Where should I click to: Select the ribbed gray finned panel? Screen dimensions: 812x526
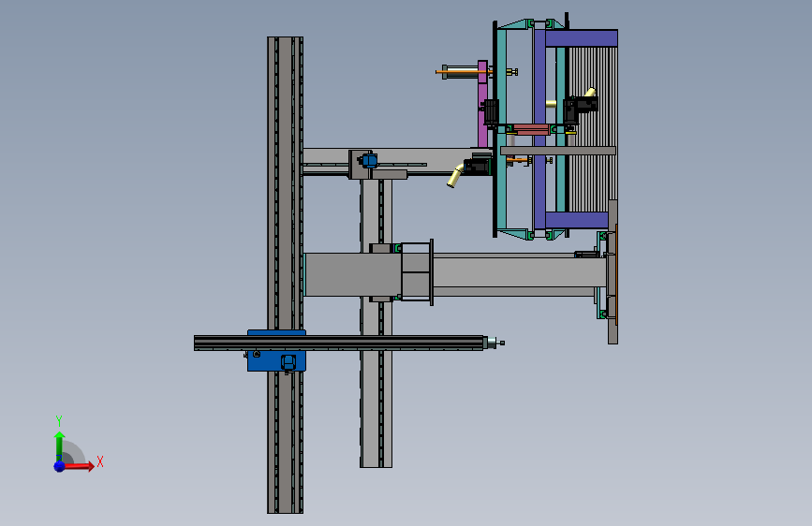coord(593,129)
